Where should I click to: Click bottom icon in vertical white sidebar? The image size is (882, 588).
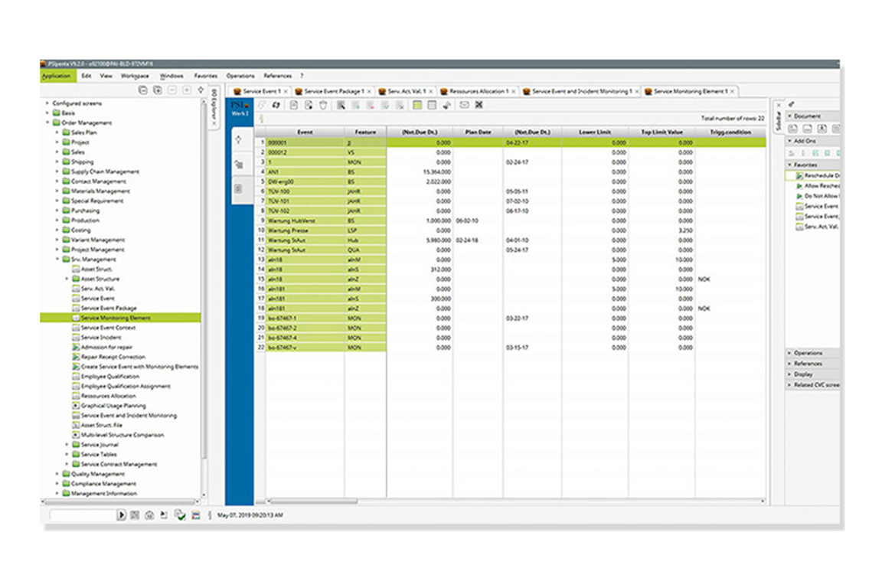coord(239,188)
